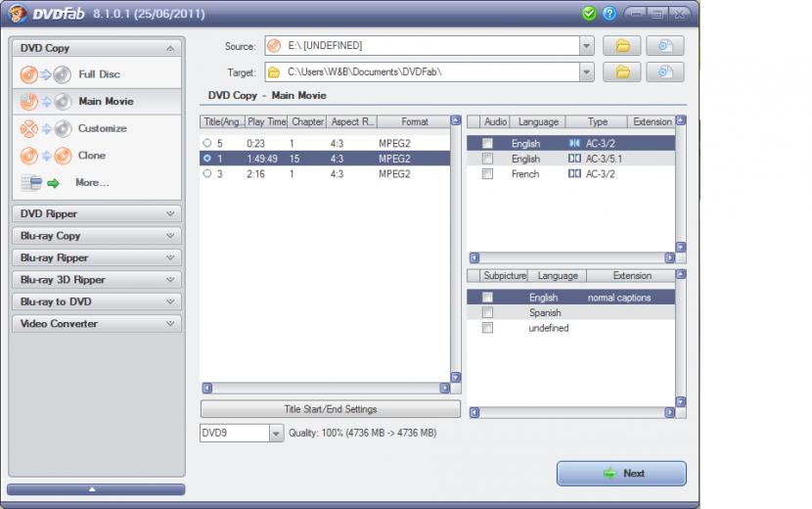The width and height of the screenshot is (812, 509).
Task: Click the Customize disc icons
Action: [x=46, y=128]
